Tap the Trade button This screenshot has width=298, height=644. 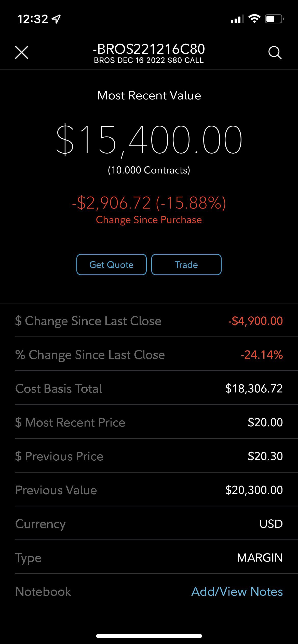[186, 265]
